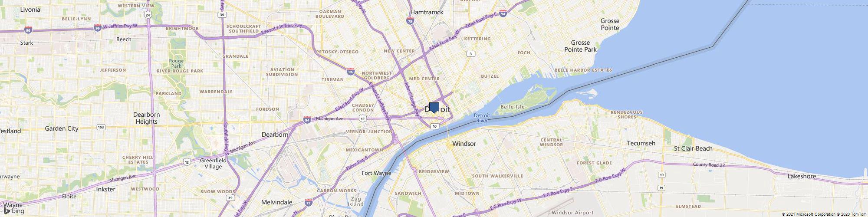Click the I-96 shield near Northwest Goldberg
The width and height of the screenshot is (868, 217).
[351, 72]
